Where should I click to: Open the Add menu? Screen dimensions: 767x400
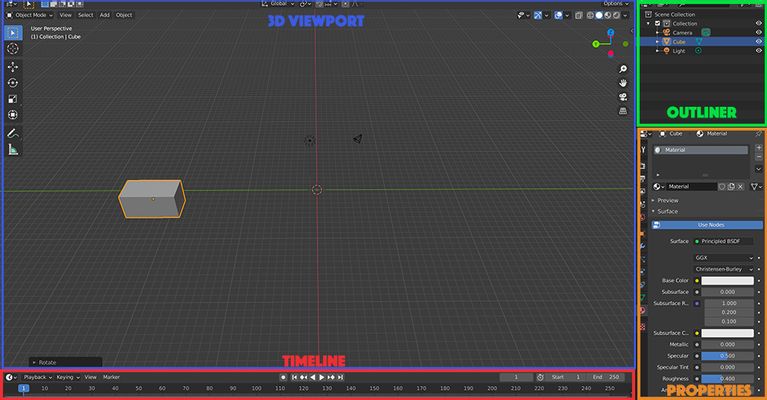[x=105, y=15]
